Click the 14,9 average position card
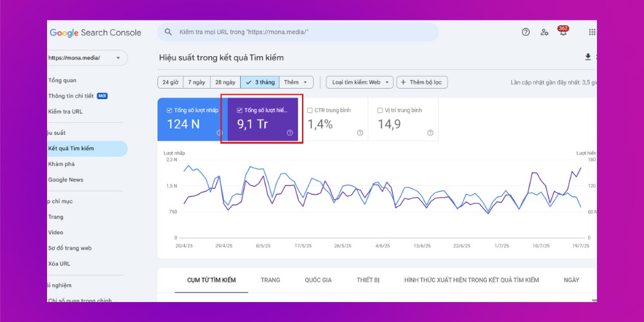Image resolution: width=644 pixels, height=322 pixels. pyautogui.click(x=403, y=120)
